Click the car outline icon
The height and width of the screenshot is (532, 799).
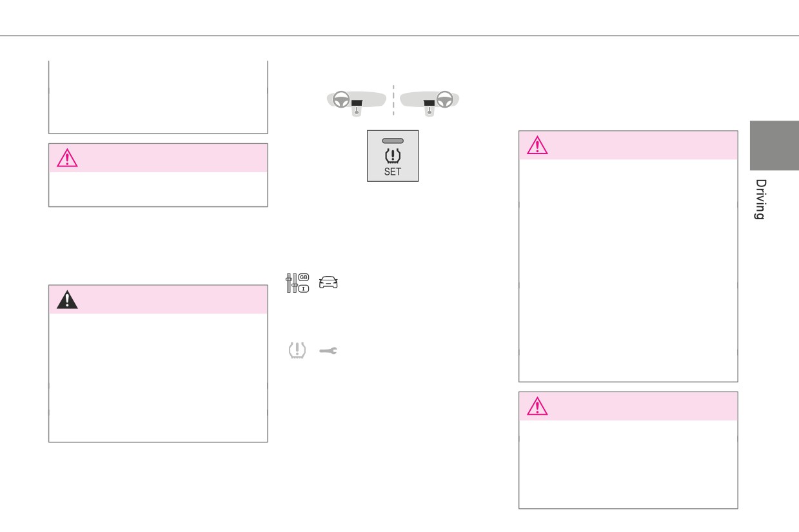coord(328,282)
